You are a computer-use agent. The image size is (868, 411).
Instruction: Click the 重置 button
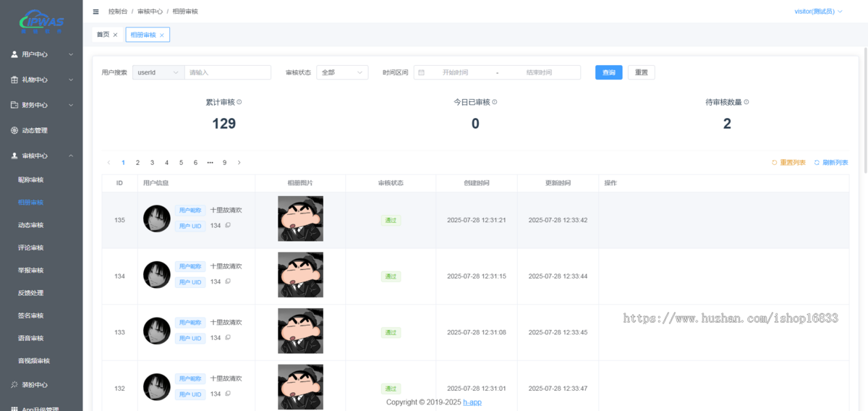642,72
